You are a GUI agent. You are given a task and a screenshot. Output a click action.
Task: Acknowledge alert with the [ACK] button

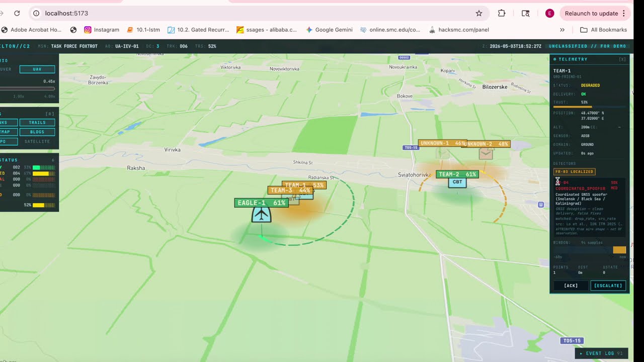click(571, 286)
